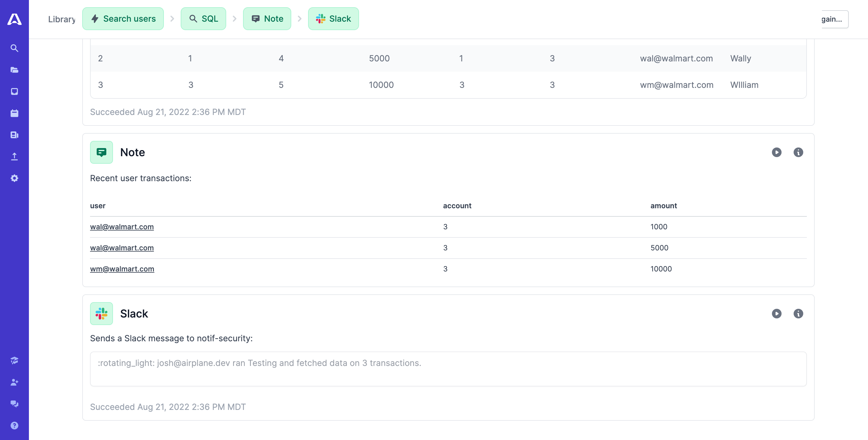Jump to the SQL breadcrumb step
Screen dimensions: 868x440
point(203,19)
